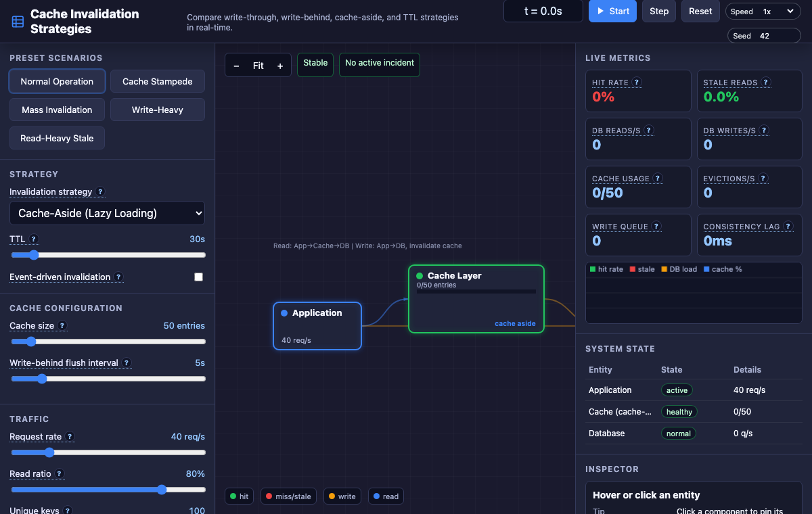Select the Mass Invalidation preset
Image resolution: width=812 pixels, height=514 pixels.
[x=57, y=110]
